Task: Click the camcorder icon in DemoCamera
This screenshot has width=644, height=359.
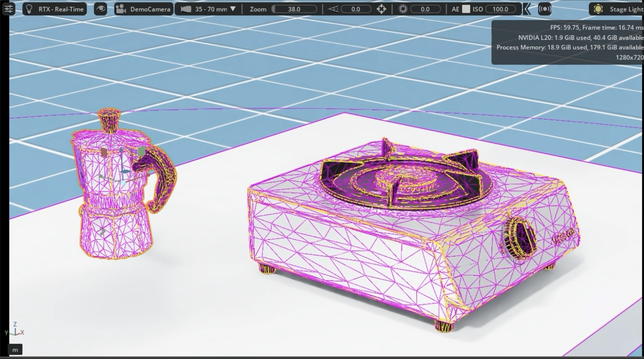Action: pos(121,9)
